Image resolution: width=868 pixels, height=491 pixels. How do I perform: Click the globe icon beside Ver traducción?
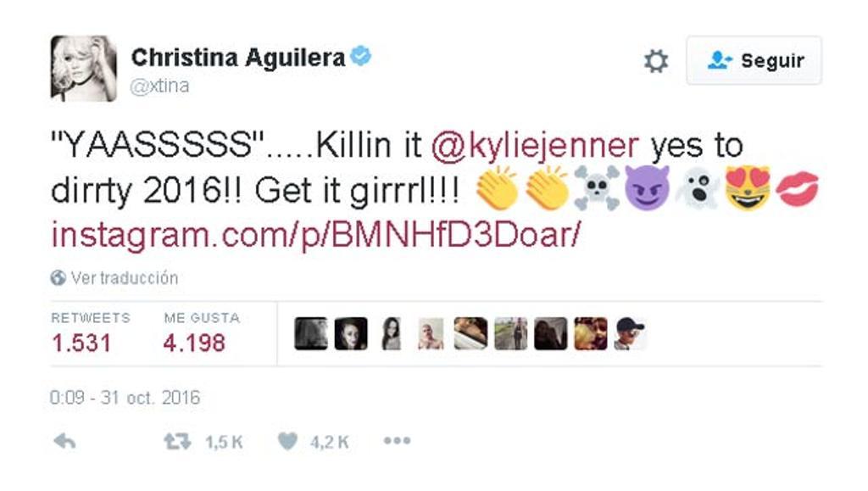(x=58, y=277)
